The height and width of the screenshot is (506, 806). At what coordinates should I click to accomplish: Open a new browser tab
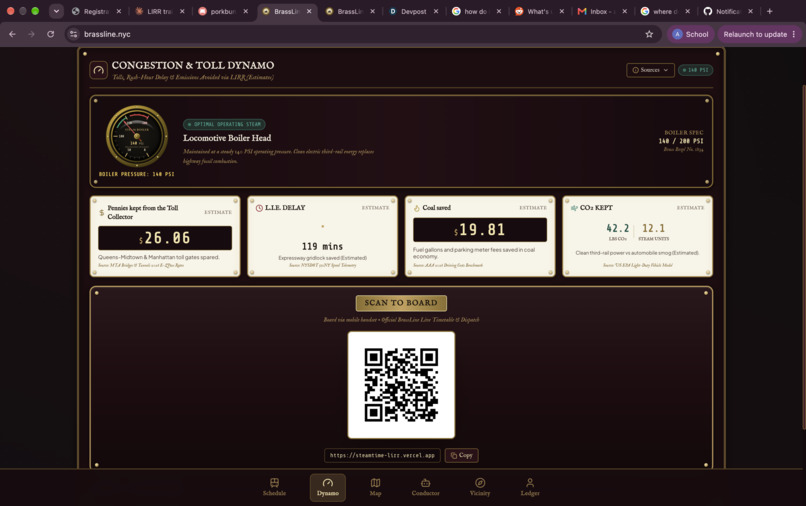(770, 11)
